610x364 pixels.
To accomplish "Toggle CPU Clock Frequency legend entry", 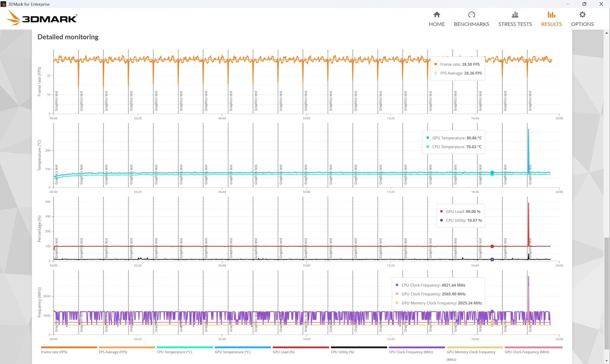I will [411, 352].
